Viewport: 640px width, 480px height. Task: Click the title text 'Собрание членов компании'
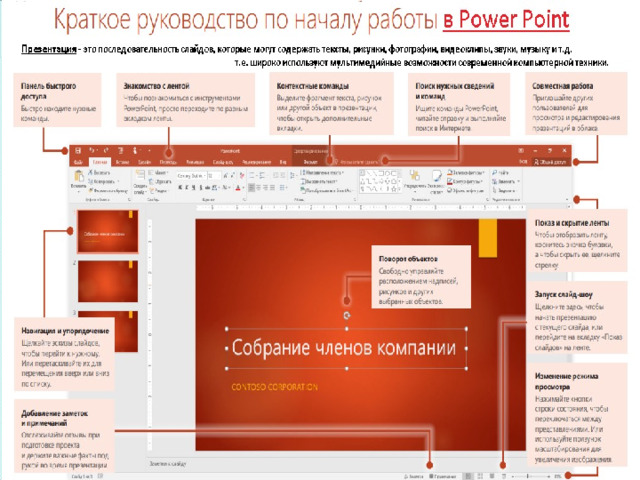(343, 348)
